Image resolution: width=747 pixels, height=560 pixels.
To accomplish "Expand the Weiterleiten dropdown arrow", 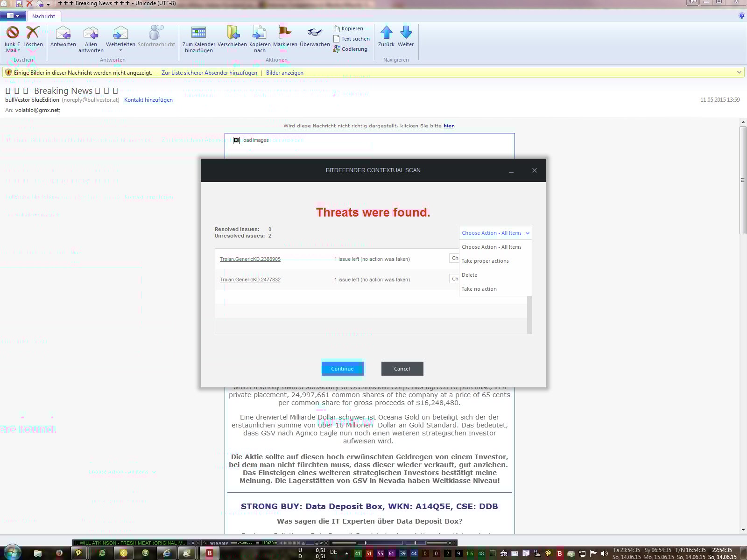I will coord(120,50).
